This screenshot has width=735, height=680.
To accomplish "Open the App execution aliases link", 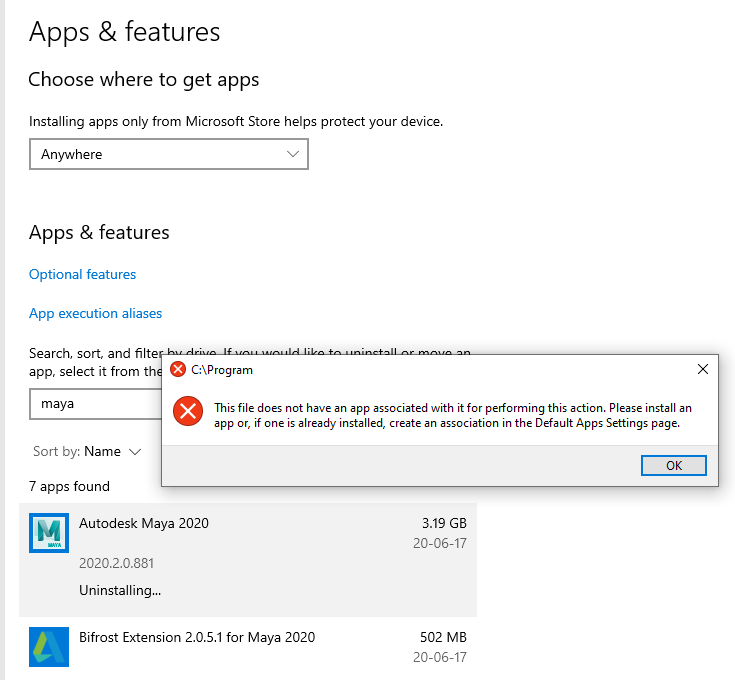I will click(95, 313).
